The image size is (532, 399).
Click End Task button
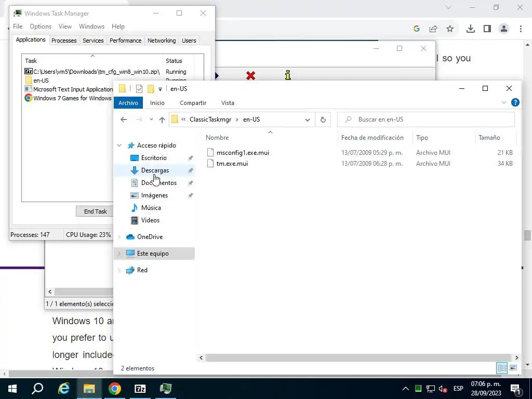(x=95, y=211)
